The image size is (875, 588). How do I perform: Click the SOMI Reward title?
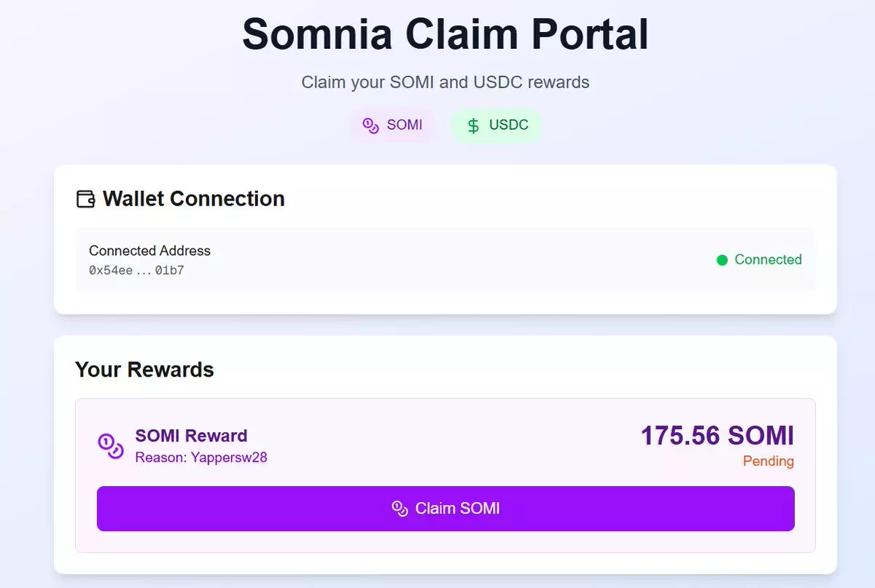(191, 436)
